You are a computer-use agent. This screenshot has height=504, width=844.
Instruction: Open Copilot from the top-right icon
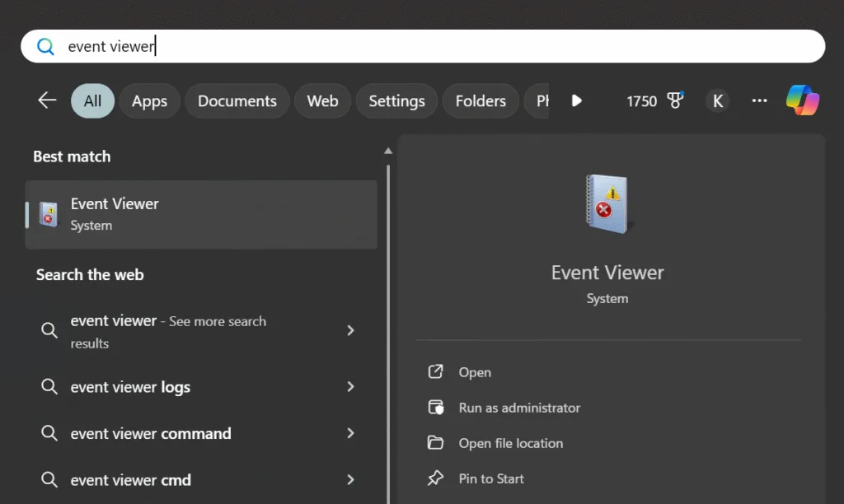(803, 100)
